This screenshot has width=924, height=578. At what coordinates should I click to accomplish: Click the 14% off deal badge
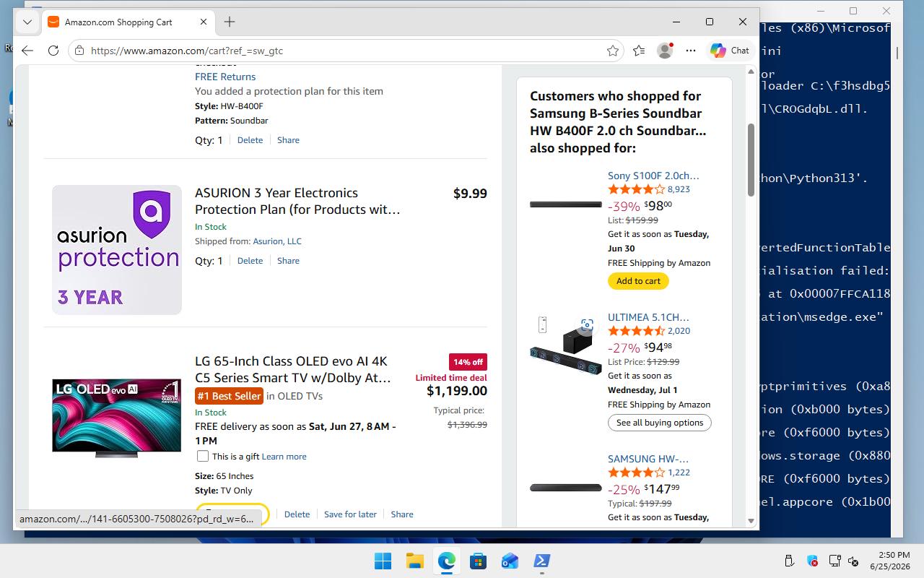pyautogui.click(x=468, y=362)
